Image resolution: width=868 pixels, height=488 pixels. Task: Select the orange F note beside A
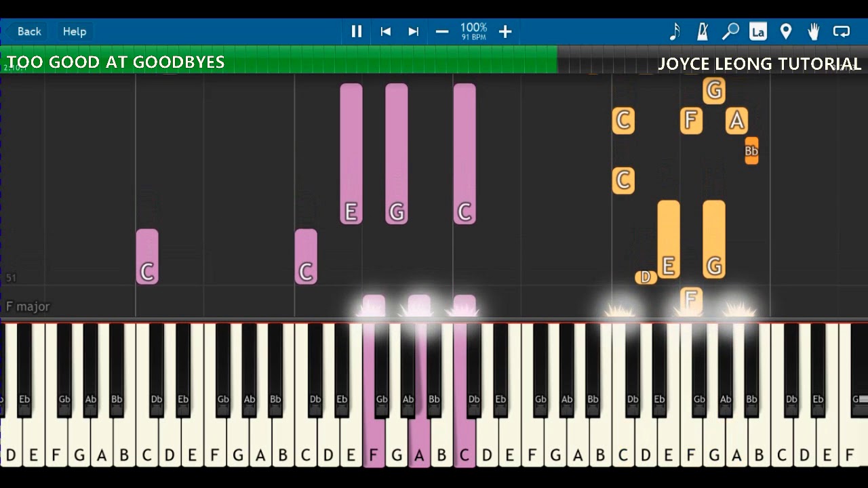tap(691, 121)
